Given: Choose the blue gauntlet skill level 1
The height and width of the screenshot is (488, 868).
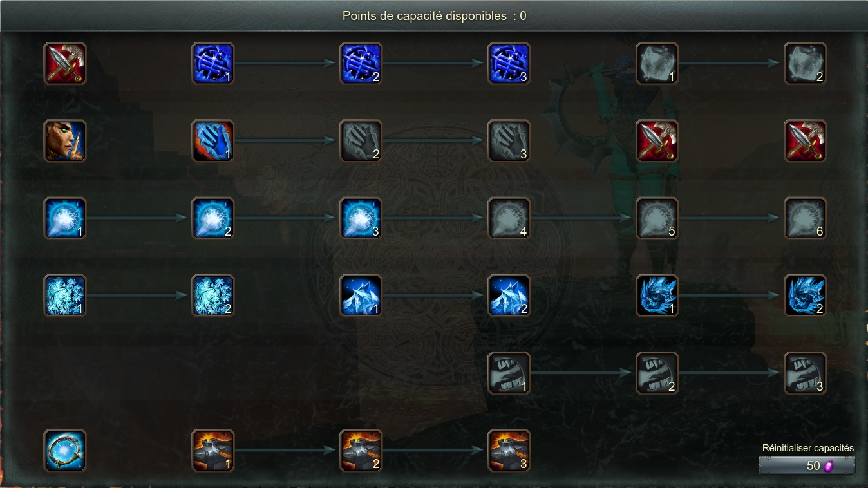Looking at the screenshot, I should point(213,141).
